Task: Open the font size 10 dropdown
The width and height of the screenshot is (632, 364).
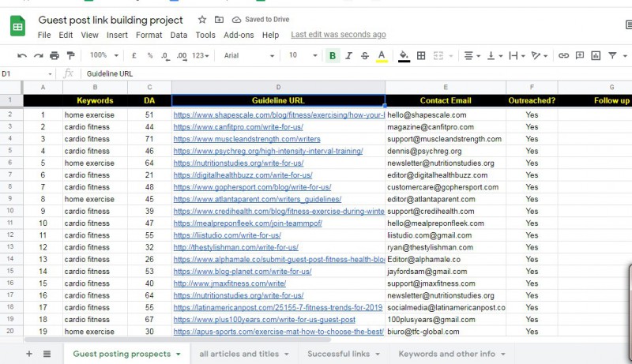Action: point(303,55)
